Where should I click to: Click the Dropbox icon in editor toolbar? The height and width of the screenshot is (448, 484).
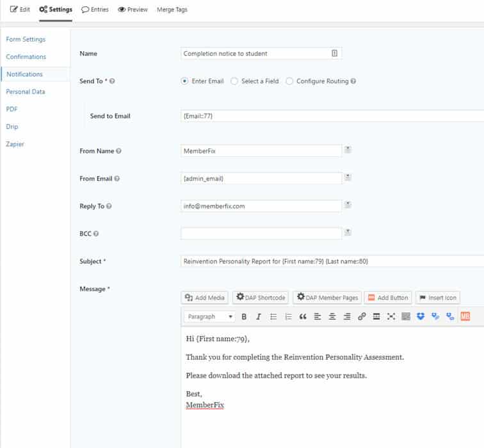(421, 317)
